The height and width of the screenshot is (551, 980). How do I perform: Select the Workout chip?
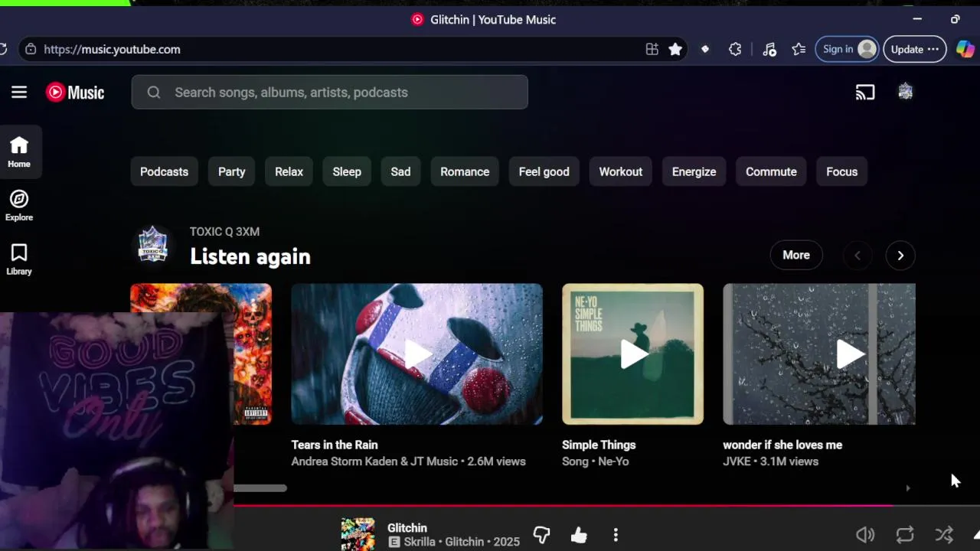pos(620,171)
